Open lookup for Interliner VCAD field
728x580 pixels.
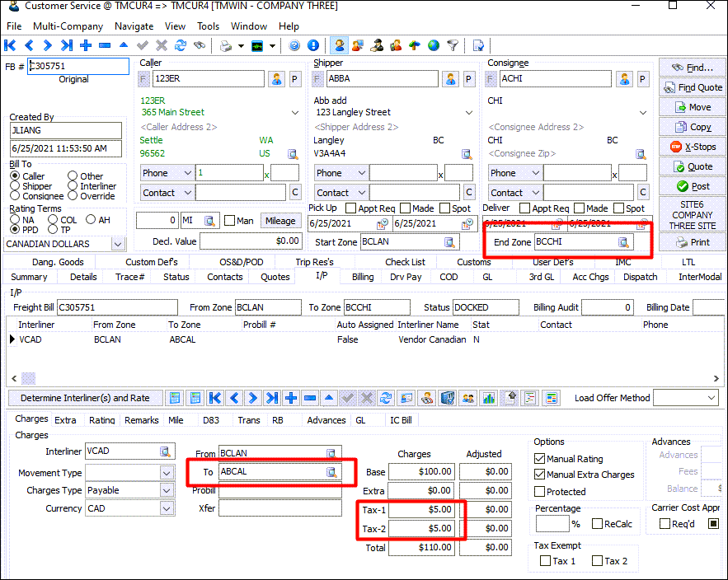coord(165,451)
